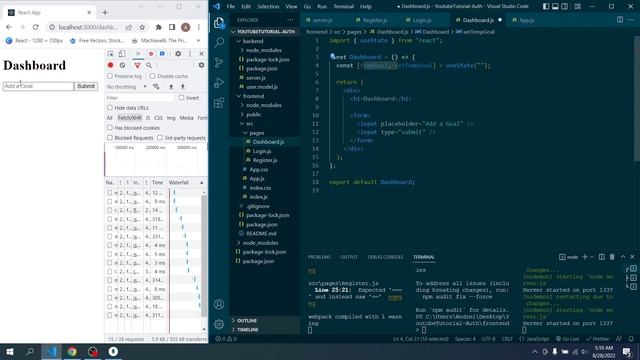Click the DevTools record network log button
Screen dimensions: 640x360
point(110,65)
